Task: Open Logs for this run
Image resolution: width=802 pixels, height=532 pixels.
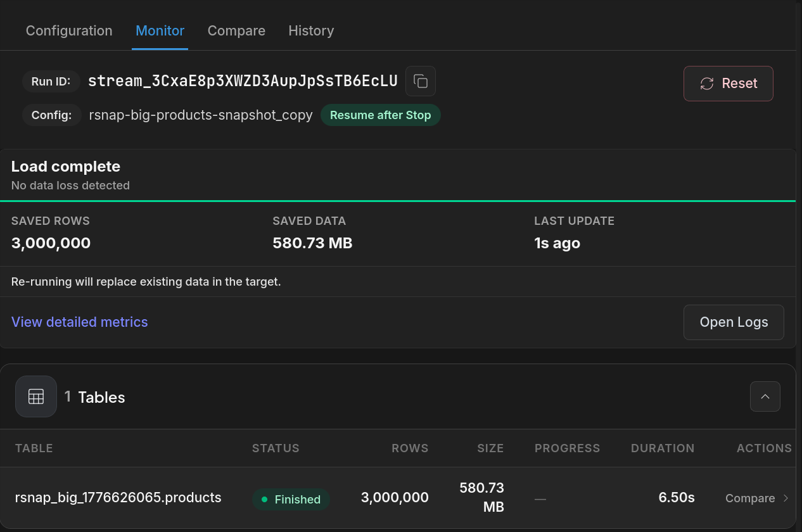Action: tap(734, 322)
